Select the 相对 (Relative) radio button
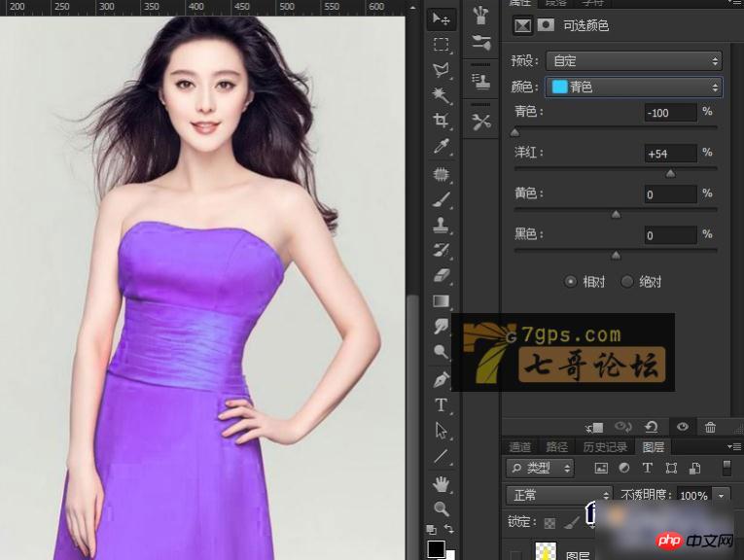744x560 pixels. pyautogui.click(x=570, y=282)
